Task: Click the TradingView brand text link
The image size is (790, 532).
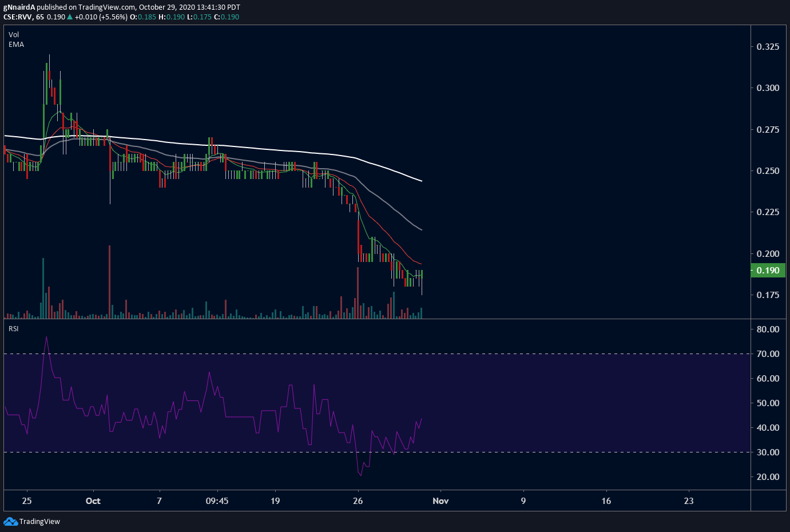Action: [x=39, y=521]
